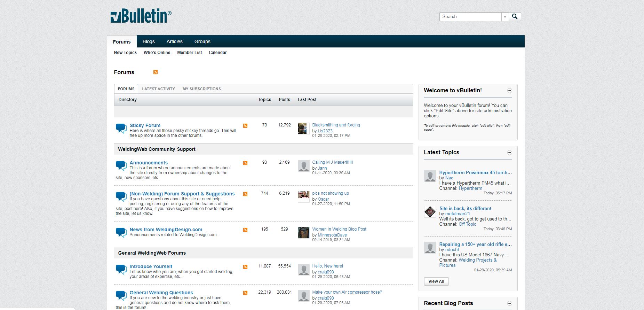Open Welding Projects & Pictures channel link
644x310 pixels.
pos(468,263)
